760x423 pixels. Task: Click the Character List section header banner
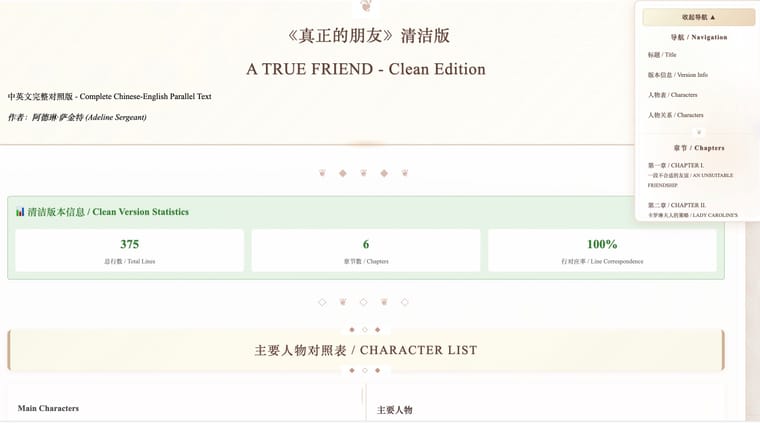366,350
